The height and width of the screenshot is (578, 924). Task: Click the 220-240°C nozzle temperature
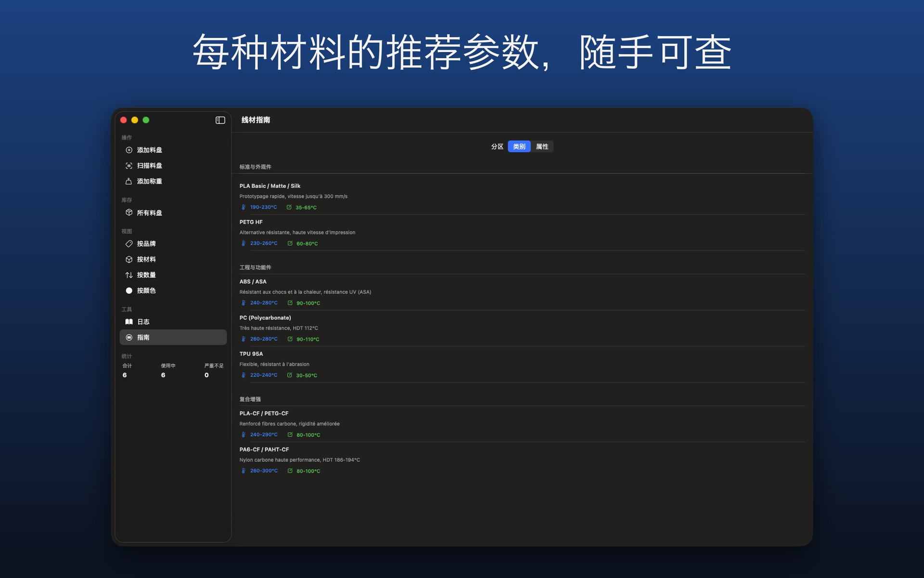[x=264, y=375]
